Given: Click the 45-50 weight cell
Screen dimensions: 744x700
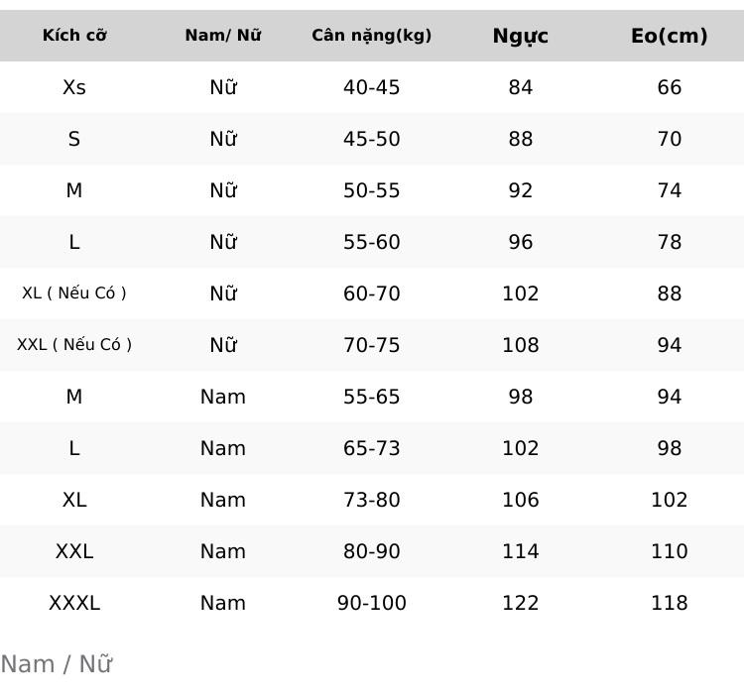Looking at the screenshot, I should coord(372,139).
